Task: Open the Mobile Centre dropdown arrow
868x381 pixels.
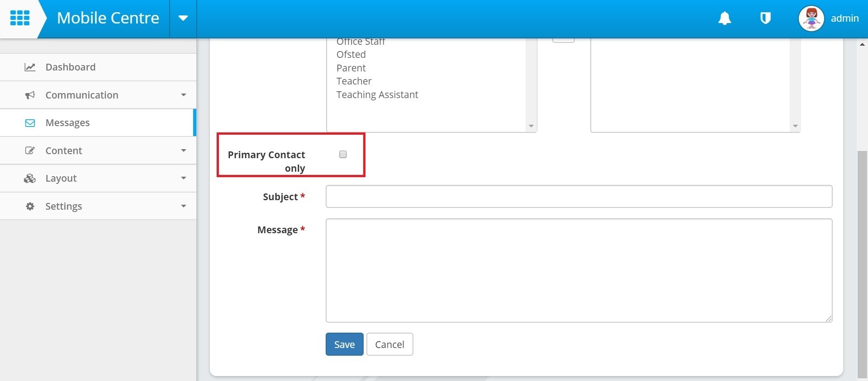Action: 183,19
